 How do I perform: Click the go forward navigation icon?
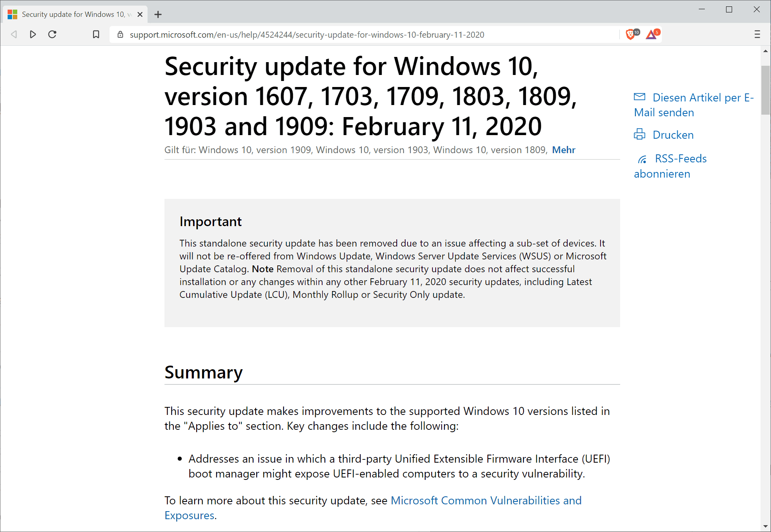(x=33, y=34)
